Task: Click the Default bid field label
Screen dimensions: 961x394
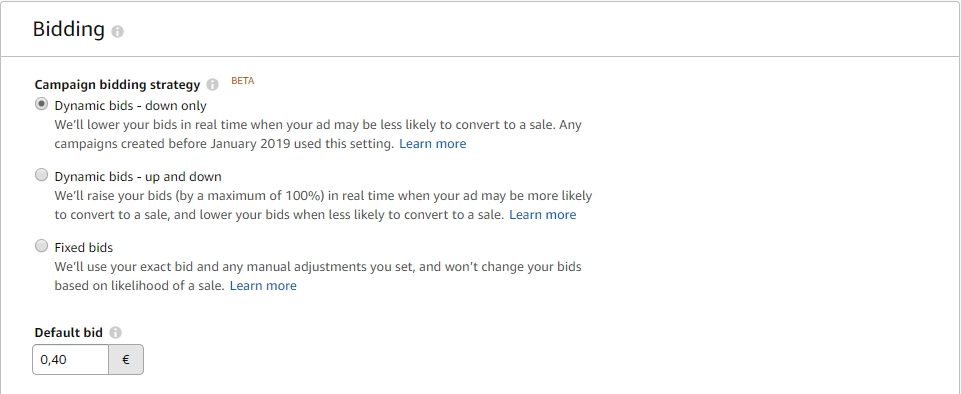Action: click(69, 333)
